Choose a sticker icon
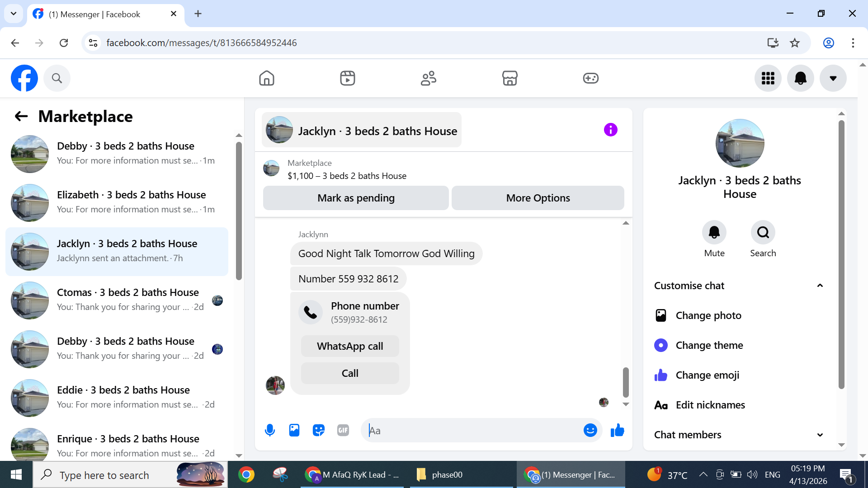The width and height of the screenshot is (868, 488). click(x=319, y=430)
